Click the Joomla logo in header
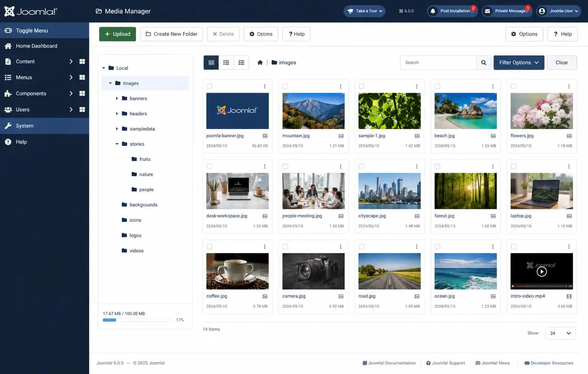Screen dimensions: 588x374 pos(31,11)
